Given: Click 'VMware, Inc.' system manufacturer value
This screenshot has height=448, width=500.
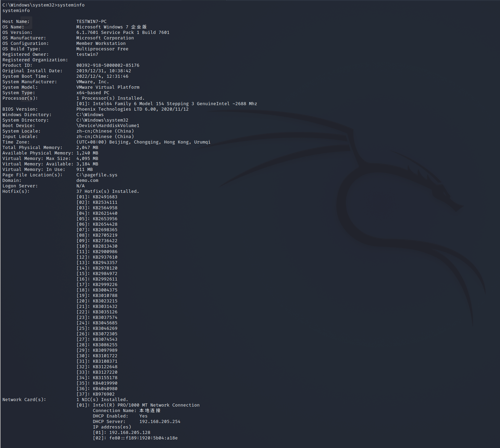Looking at the screenshot, I should pyautogui.click(x=93, y=82).
